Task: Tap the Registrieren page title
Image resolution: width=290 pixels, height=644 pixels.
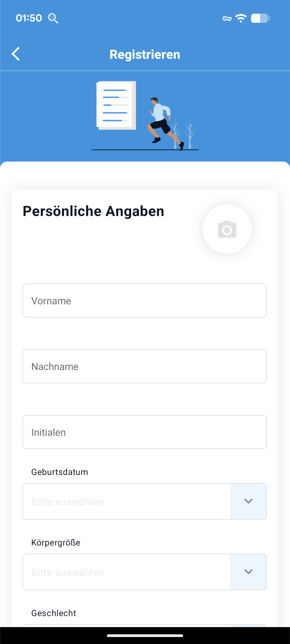Action: click(x=145, y=54)
